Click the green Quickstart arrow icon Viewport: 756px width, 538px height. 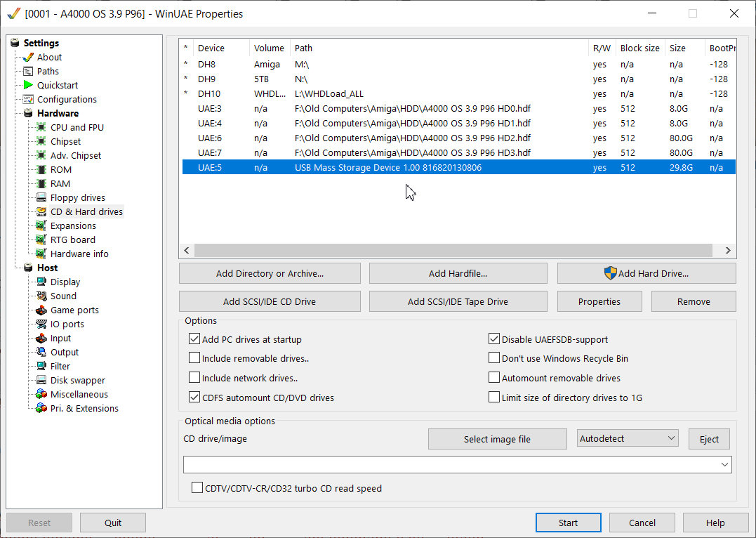click(29, 86)
